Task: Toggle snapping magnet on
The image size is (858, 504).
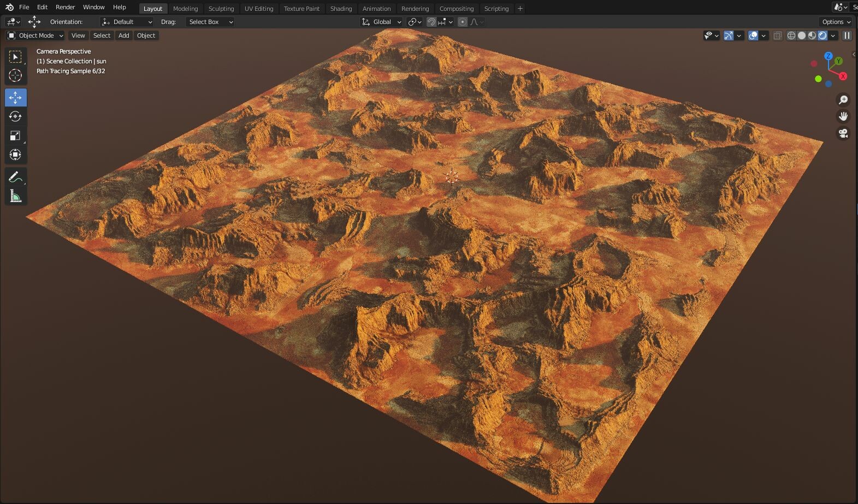Action: [x=431, y=22]
